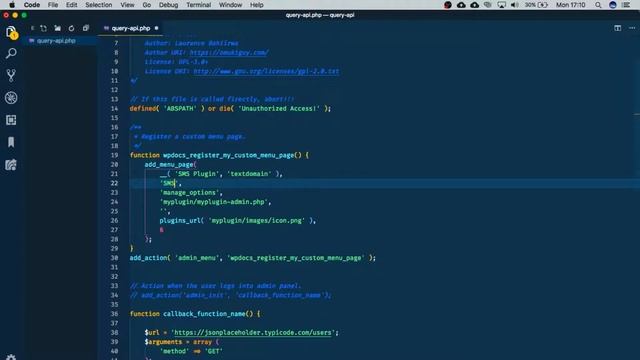Click 'callback_function_name()' on line 36

tap(208, 314)
